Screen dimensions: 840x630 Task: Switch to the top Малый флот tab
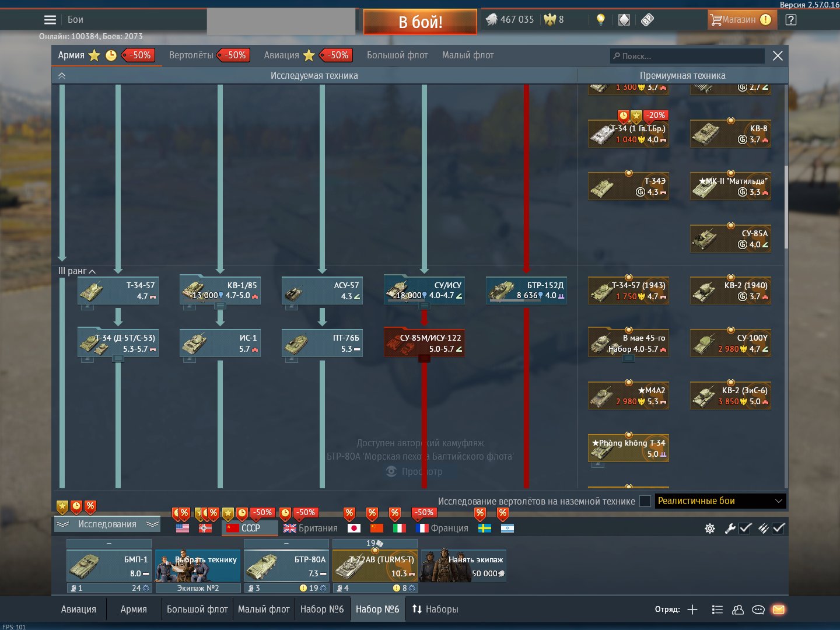[x=468, y=55]
